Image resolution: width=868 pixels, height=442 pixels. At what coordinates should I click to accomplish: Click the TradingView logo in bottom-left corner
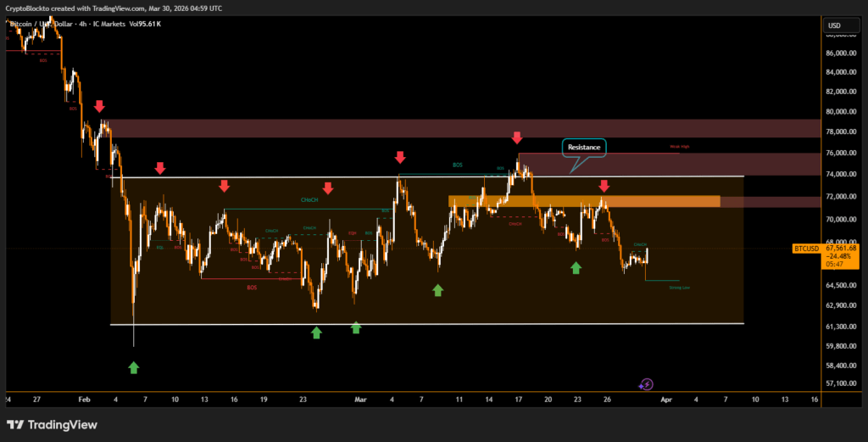coord(52,424)
